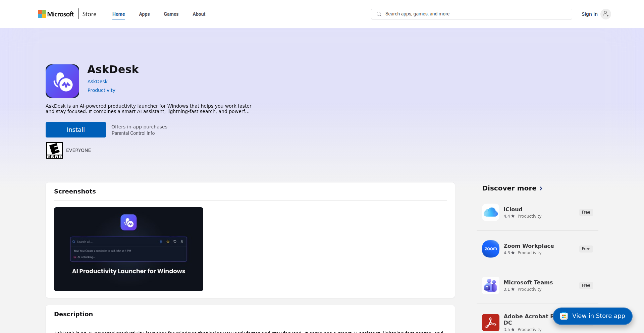This screenshot has width=644, height=333.
Task: Open the Games tab
Action: 171,14
